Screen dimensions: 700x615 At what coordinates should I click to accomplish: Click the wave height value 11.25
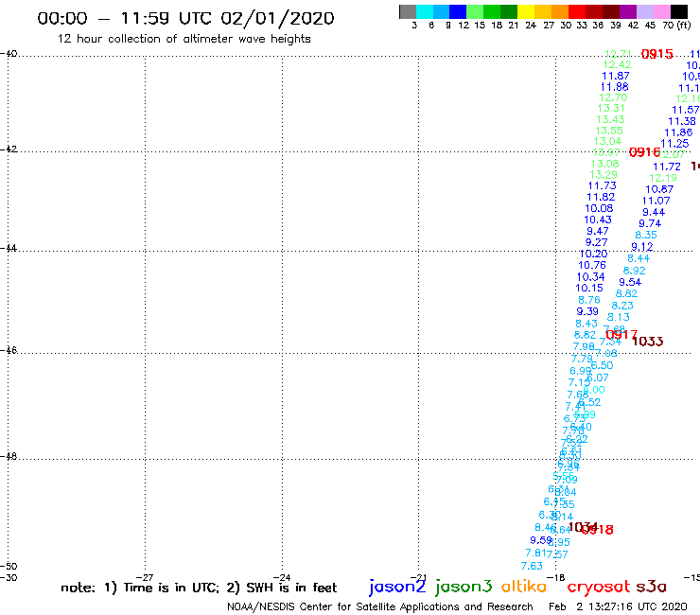coord(674,144)
